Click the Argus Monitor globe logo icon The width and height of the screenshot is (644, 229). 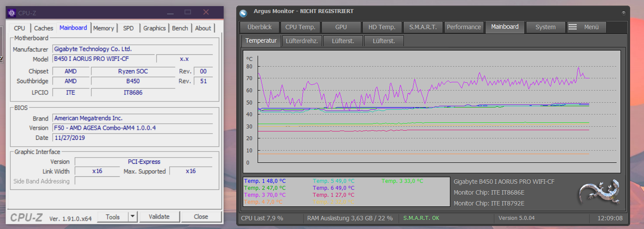(243, 13)
